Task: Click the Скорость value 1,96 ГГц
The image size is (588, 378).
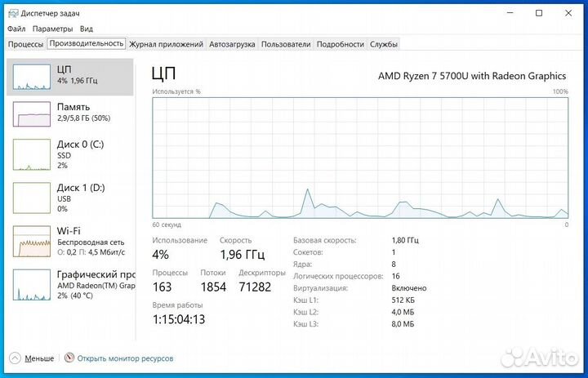Action: pos(243,255)
